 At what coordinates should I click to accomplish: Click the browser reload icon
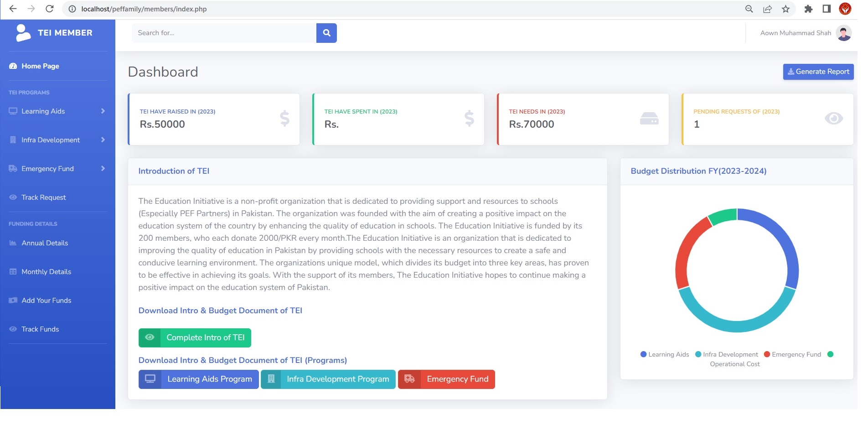(50, 9)
